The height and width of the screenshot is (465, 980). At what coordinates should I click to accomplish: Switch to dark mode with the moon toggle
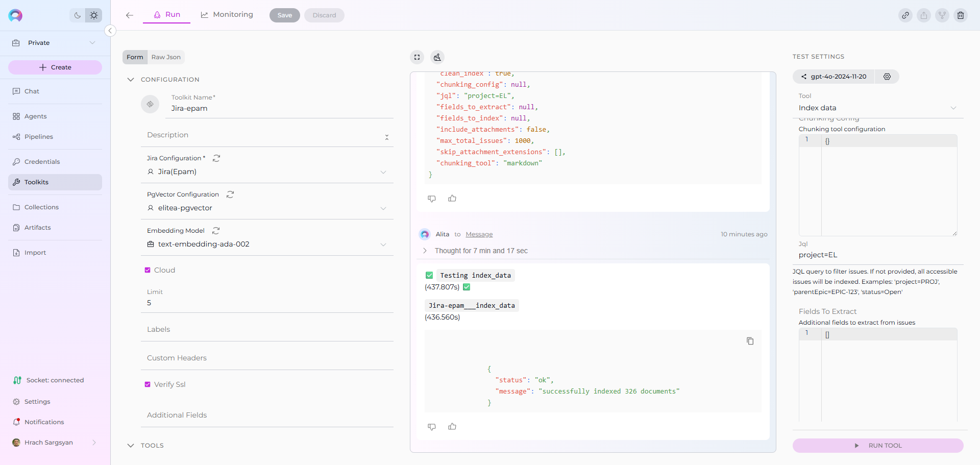[78, 15]
